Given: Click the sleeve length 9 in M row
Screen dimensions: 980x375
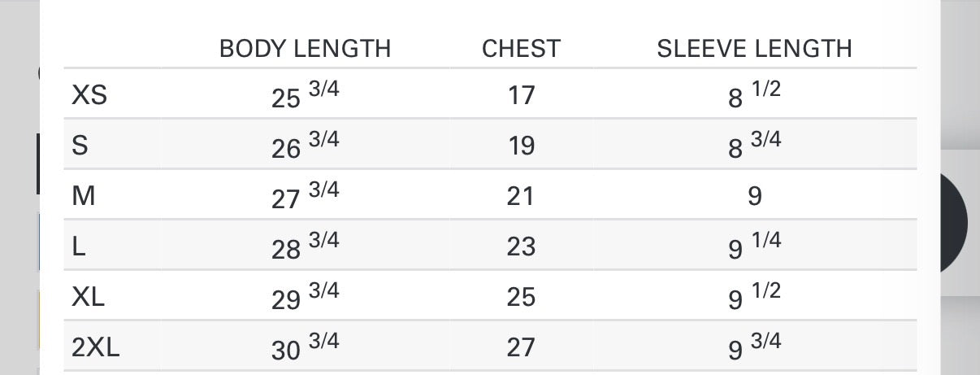Looking at the screenshot, I should [x=754, y=197].
